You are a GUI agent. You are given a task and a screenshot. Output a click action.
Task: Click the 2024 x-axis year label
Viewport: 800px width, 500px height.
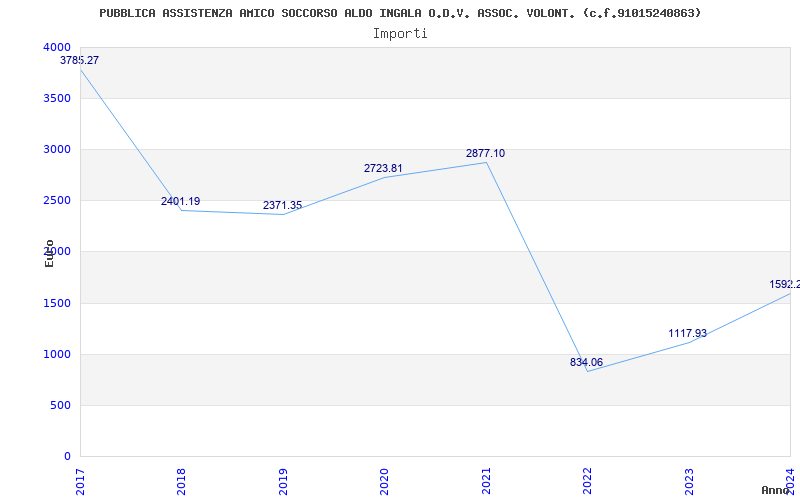click(x=790, y=481)
